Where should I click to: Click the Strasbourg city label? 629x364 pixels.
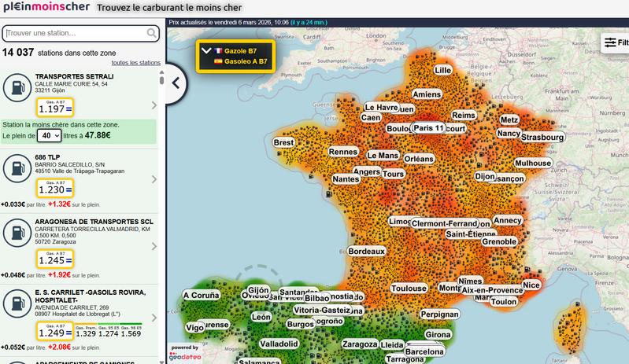pos(542,138)
